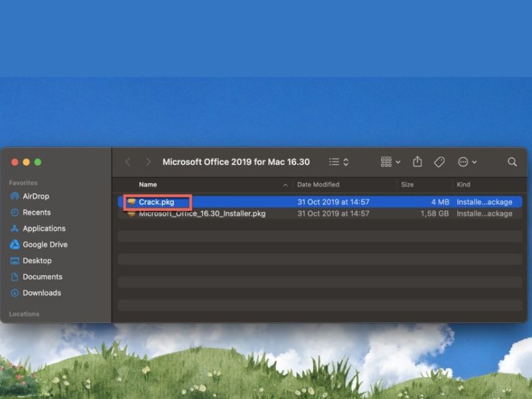The image size is (532, 399).
Task: Sort files by Kind column header
Action: (x=463, y=185)
